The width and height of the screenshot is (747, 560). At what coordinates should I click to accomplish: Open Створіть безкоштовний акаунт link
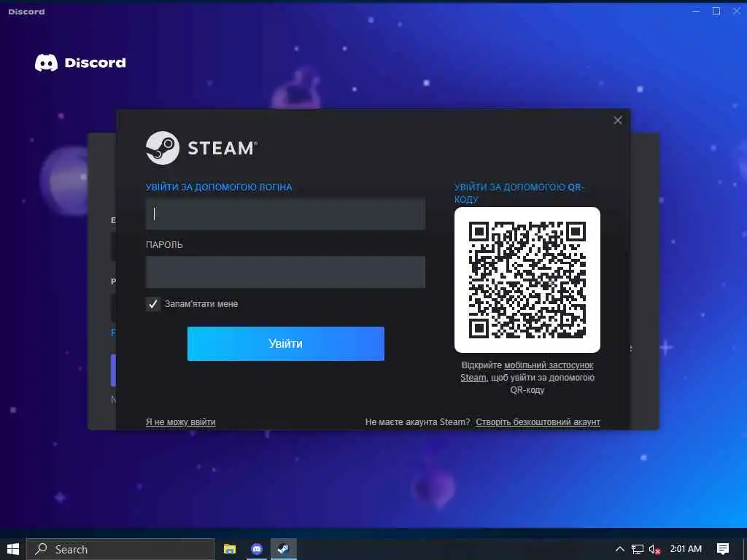[x=538, y=422]
